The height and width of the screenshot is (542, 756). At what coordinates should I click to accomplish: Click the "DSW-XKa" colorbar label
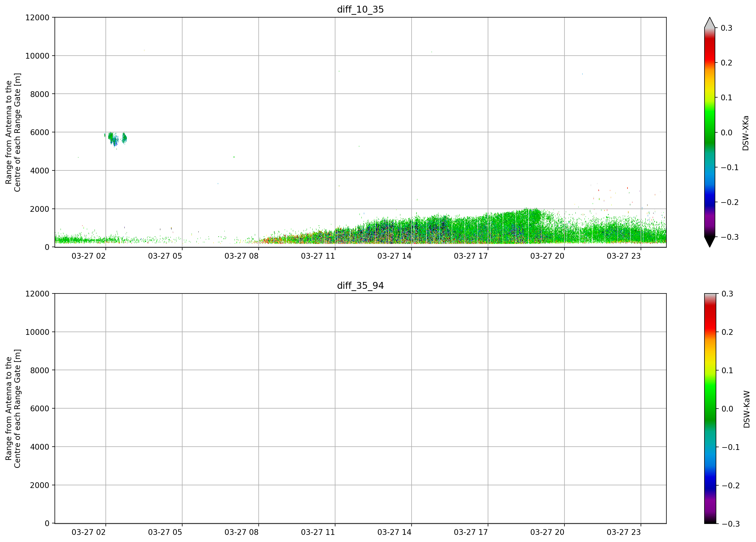click(746, 133)
